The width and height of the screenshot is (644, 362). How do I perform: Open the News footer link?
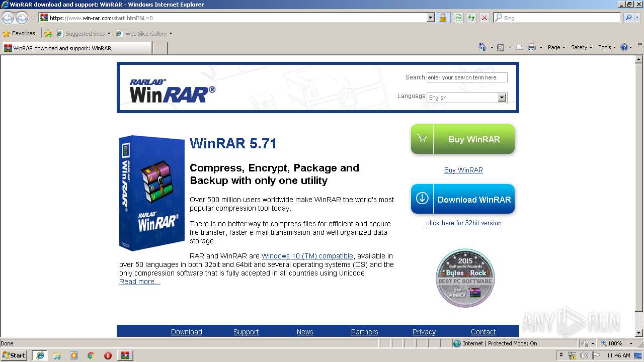coord(305,332)
